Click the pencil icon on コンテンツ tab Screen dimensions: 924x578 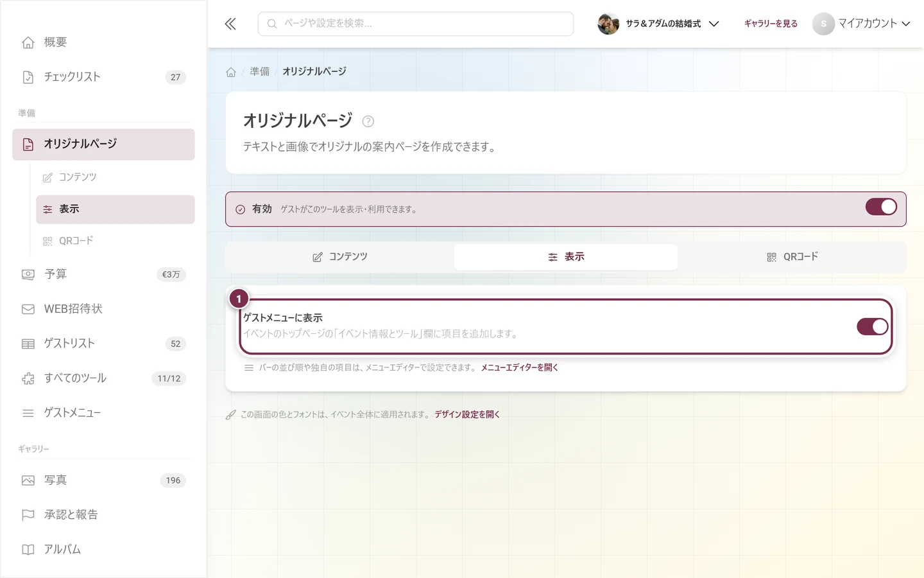(318, 257)
